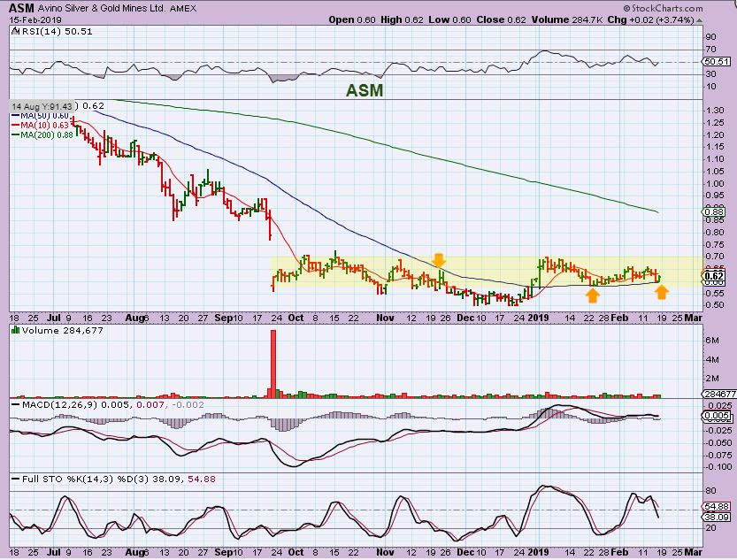Click the 1.30 level on price axis
This screenshot has height=560, width=737.
coord(715,111)
